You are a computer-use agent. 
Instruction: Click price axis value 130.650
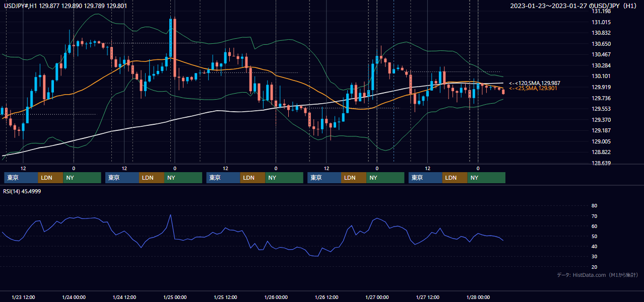click(x=601, y=44)
